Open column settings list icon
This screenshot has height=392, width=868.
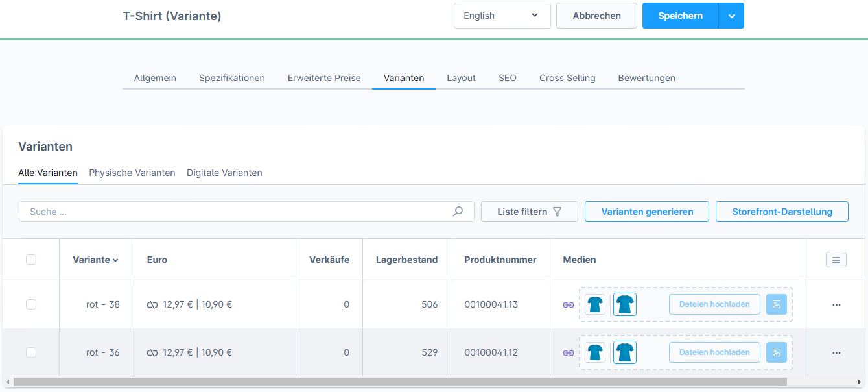pyautogui.click(x=836, y=260)
